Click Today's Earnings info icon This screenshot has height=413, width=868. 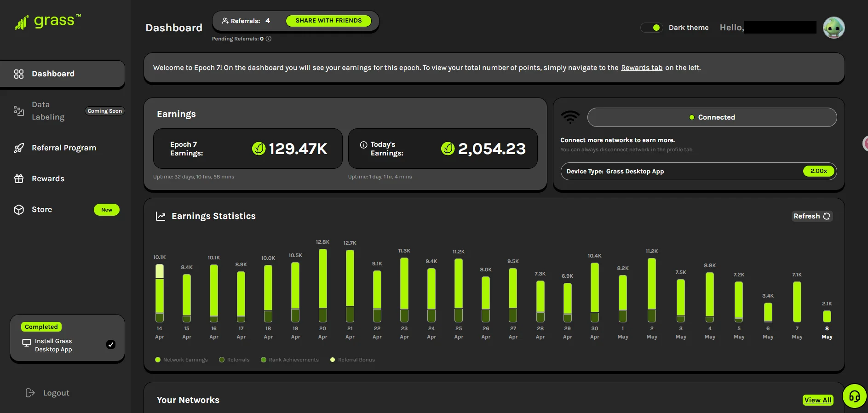[x=363, y=144]
